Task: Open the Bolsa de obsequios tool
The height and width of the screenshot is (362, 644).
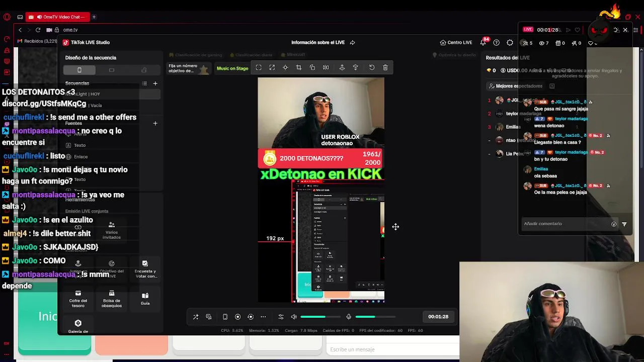Action: (x=112, y=299)
